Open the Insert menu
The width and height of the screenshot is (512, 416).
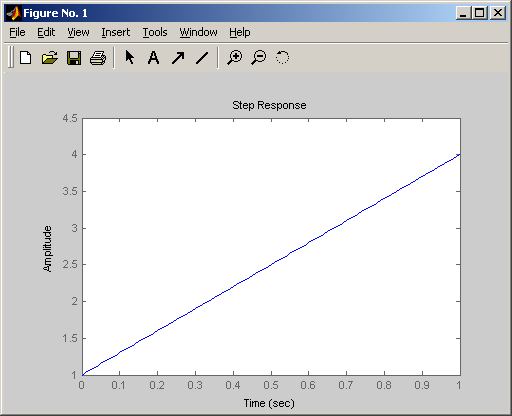(x=116, y=32)
